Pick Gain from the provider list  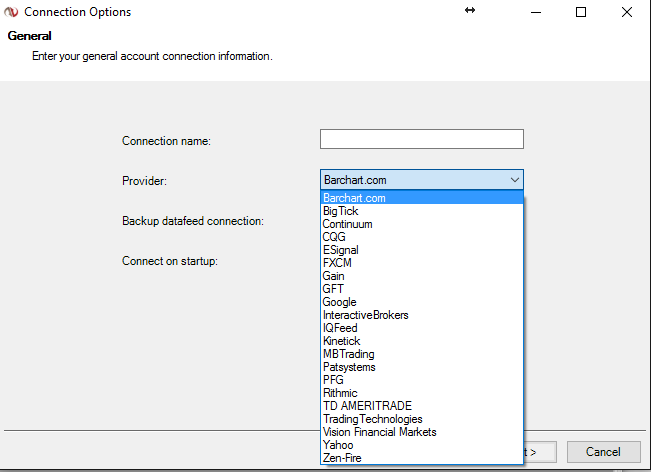(422, 276)
